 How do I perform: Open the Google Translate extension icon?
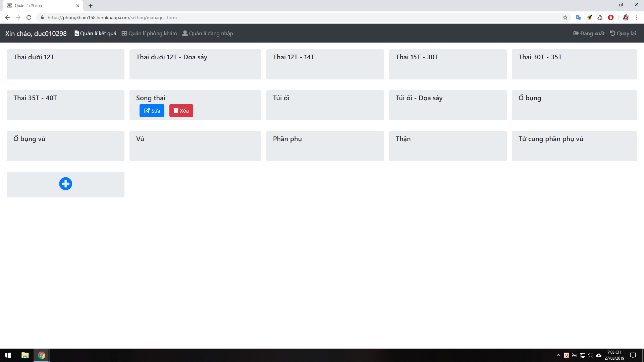pos(578,17)
